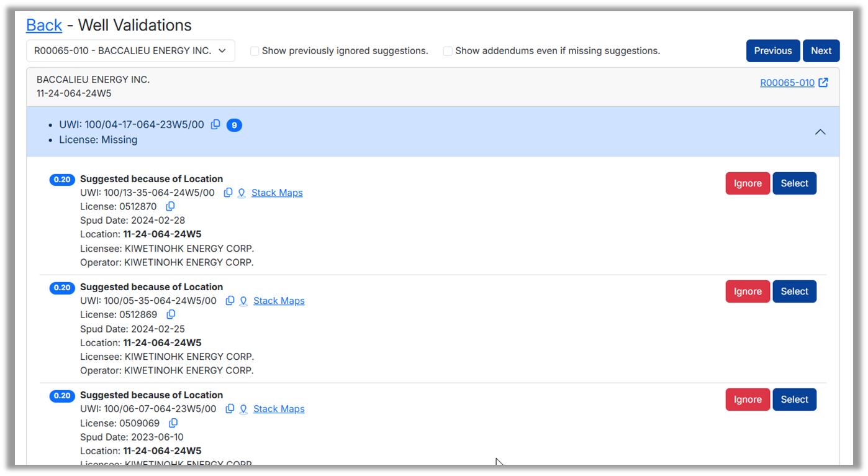Click map pin icon for UWI 100/13-35-064-24W5/00
The height and width of the screenshot is (476, 868).
(x=242, y=193)
